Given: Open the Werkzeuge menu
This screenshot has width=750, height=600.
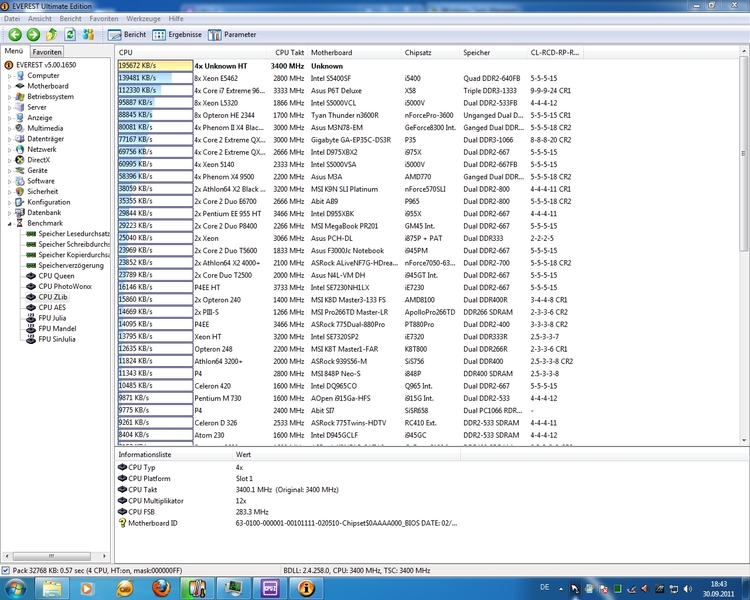Looking at the screenshot, I should (x=143, y=19).
